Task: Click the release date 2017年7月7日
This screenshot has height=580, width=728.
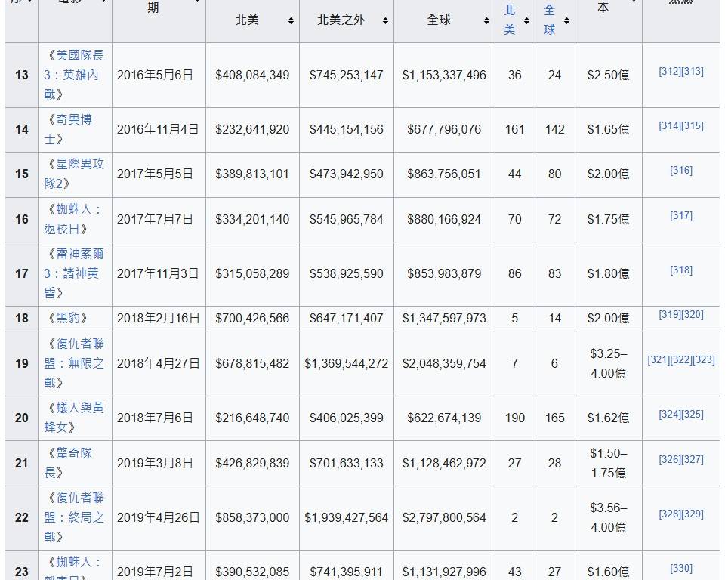Action: (x=155, y=219)
